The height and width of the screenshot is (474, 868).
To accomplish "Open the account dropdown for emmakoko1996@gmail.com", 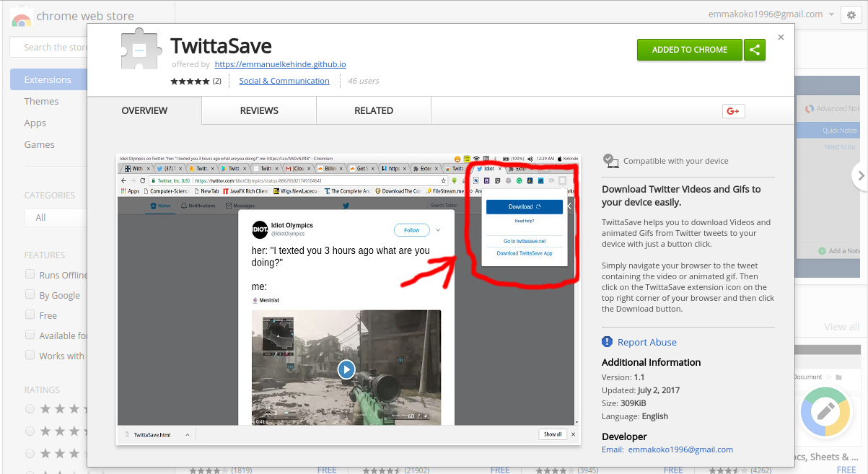I will (x=833, y=14).
